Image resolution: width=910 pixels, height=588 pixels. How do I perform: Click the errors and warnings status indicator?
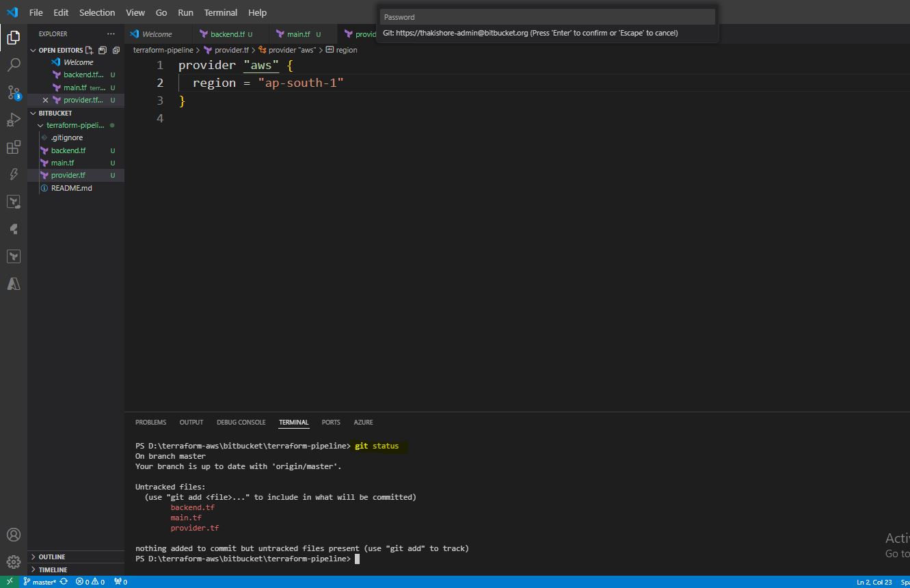[90, 582]
